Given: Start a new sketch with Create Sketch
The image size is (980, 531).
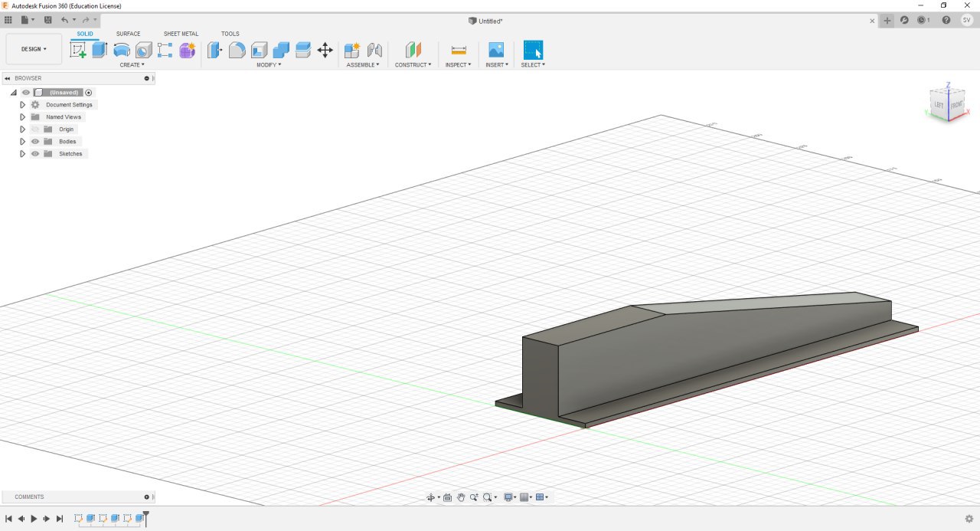Looking at the screenshot, I should pyautogui.click(x=78, y=51).
